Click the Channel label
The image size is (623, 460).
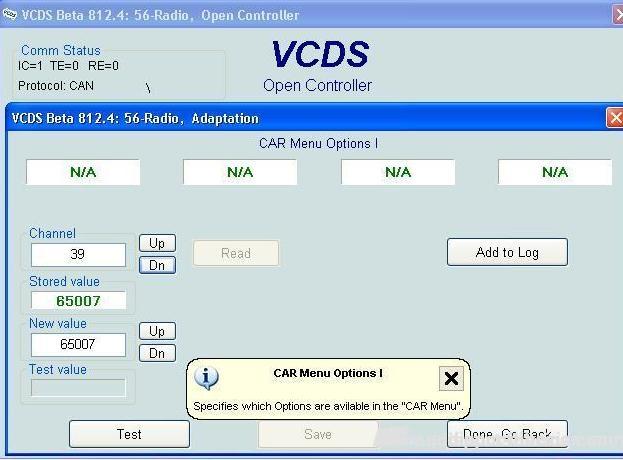(x=52, y=233)
